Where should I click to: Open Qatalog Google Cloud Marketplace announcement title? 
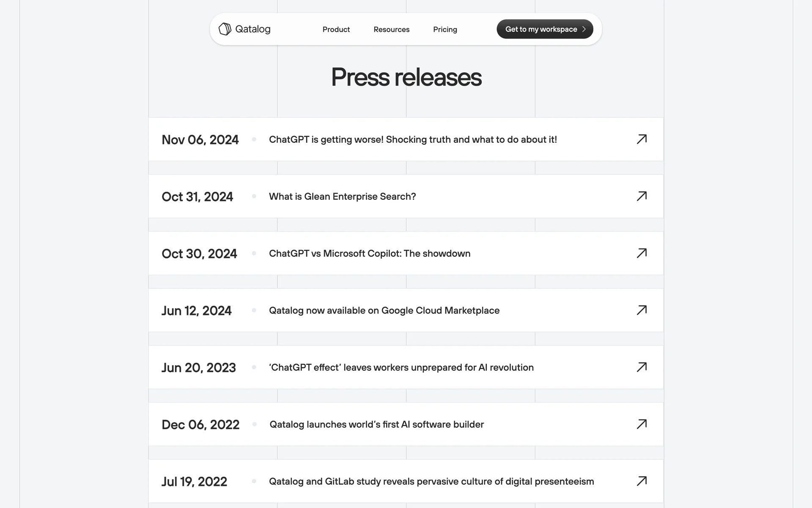384,310
